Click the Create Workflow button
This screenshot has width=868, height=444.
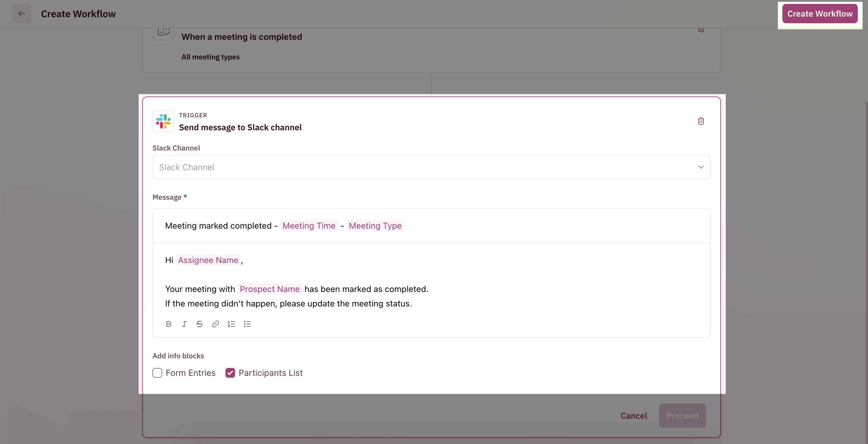[x=819, y=14]
